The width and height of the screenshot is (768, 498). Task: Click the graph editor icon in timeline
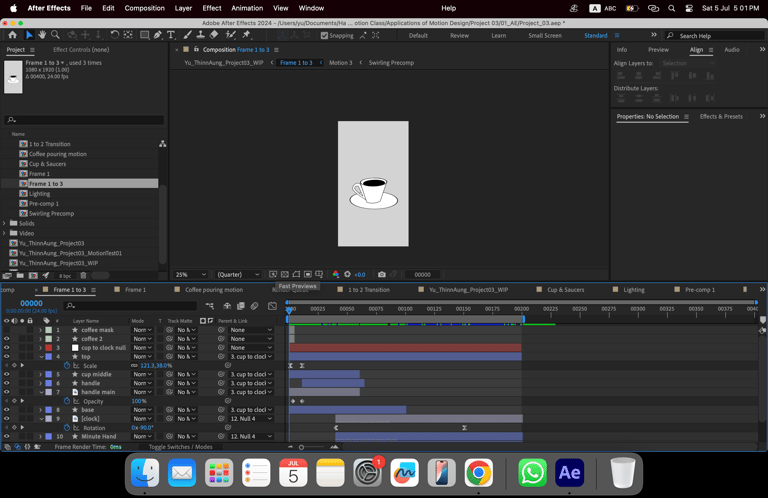click(x=272, y=306)
